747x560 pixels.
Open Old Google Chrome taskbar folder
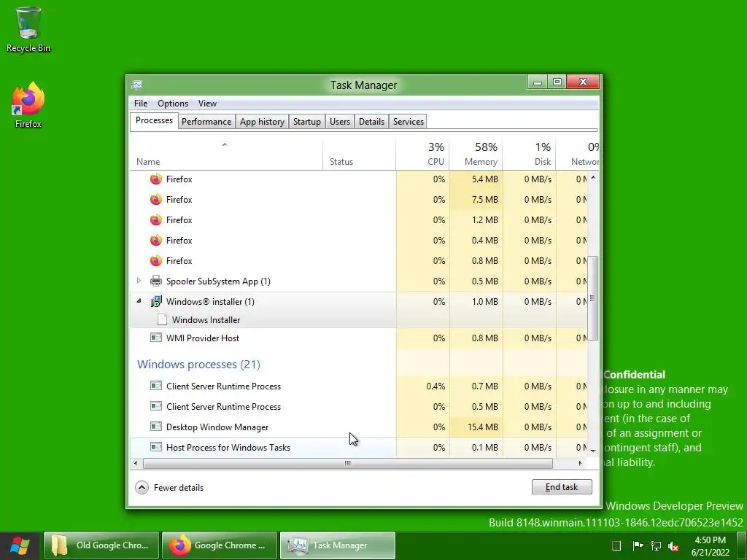click(x=101, y=545)
